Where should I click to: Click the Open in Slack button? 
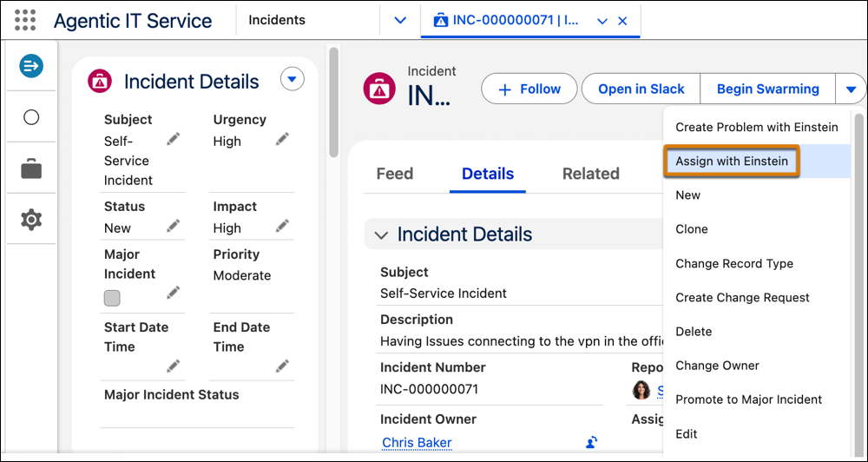(641, 89)
